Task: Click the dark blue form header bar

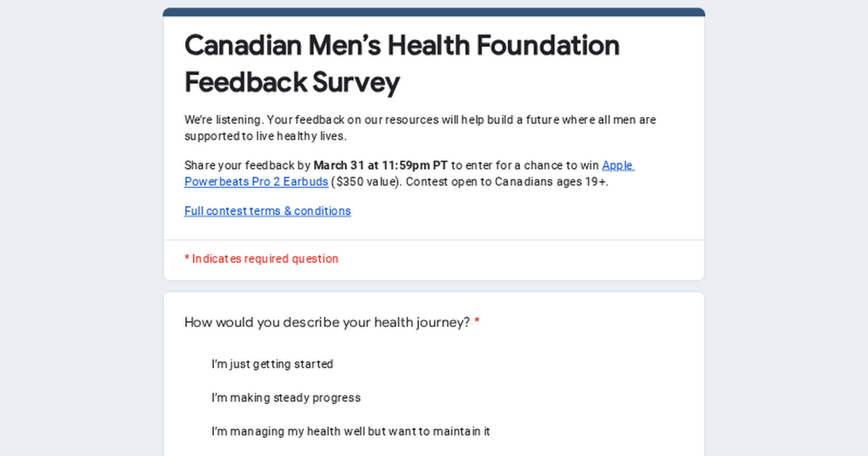Action: [434, 12]
